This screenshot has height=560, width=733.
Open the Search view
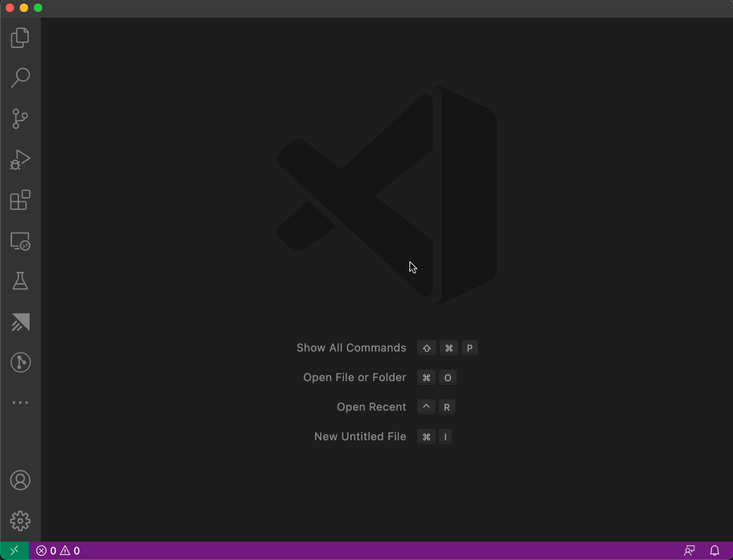pos(20,77)
